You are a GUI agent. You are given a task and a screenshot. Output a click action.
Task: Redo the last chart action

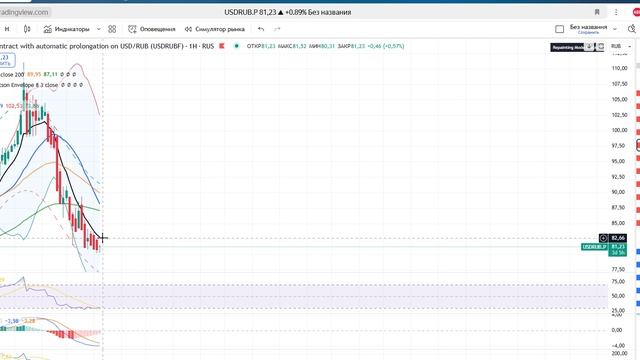[x=277, y=29]
